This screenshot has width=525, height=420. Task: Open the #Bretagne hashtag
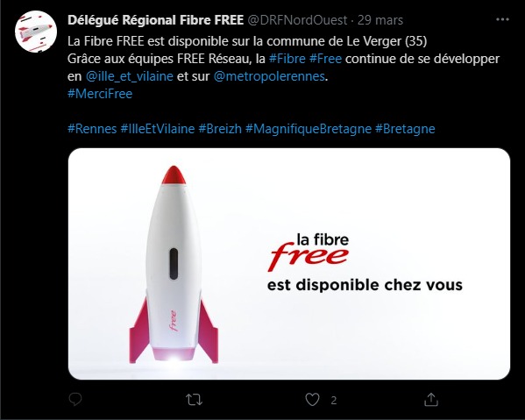point(405,129)
